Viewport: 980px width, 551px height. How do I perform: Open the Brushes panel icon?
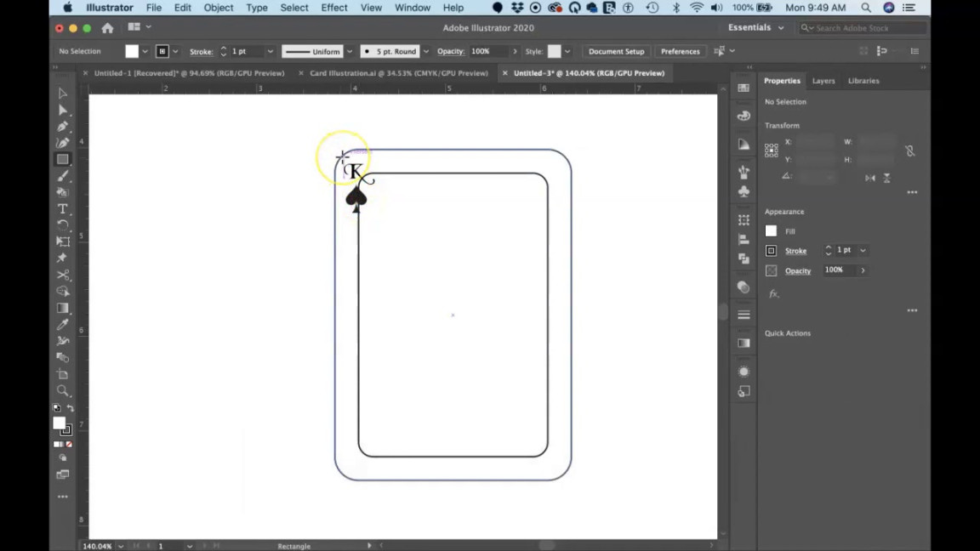point(744,172)
